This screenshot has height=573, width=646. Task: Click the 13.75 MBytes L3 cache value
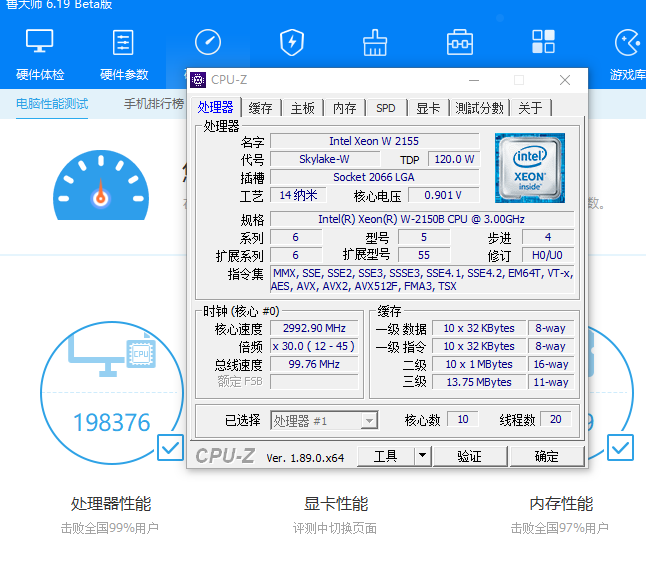pyautogui.click(x=479, y=382)
